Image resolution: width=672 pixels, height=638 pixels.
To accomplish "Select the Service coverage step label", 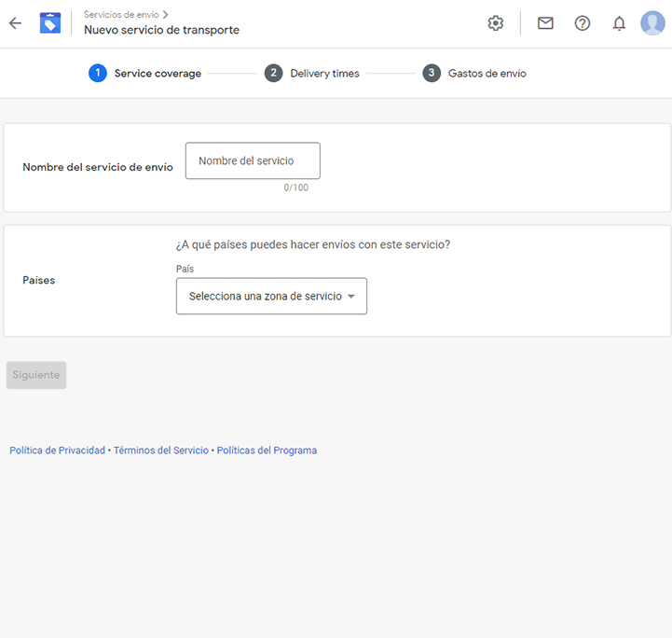I will coord(158,74).
